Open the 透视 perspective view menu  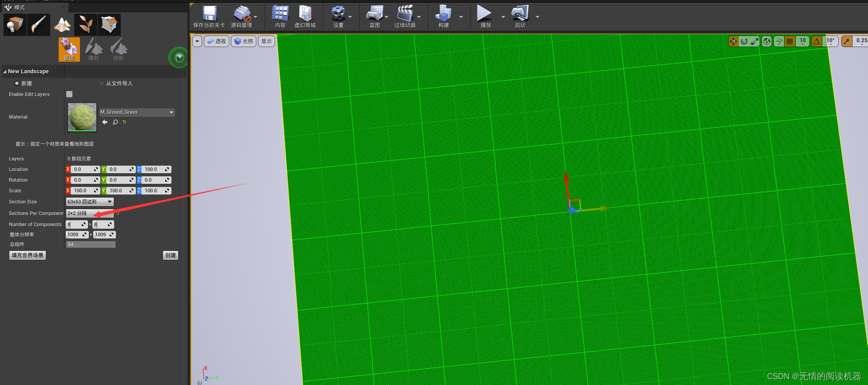(x=217, y=41)
